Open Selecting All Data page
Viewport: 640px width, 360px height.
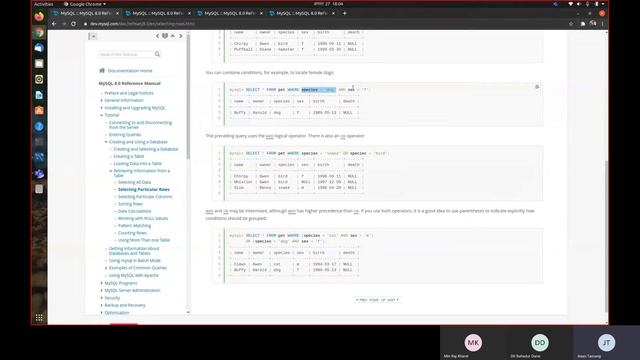click(134, 182)
